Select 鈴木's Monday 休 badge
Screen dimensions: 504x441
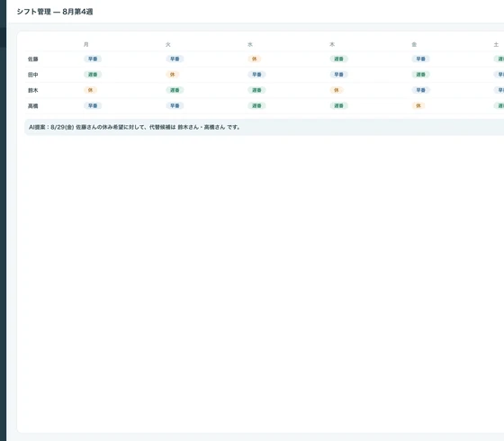[x=90, y=90]
